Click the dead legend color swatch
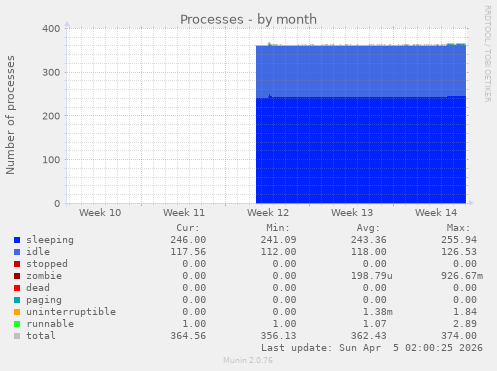 pos(17,288)
